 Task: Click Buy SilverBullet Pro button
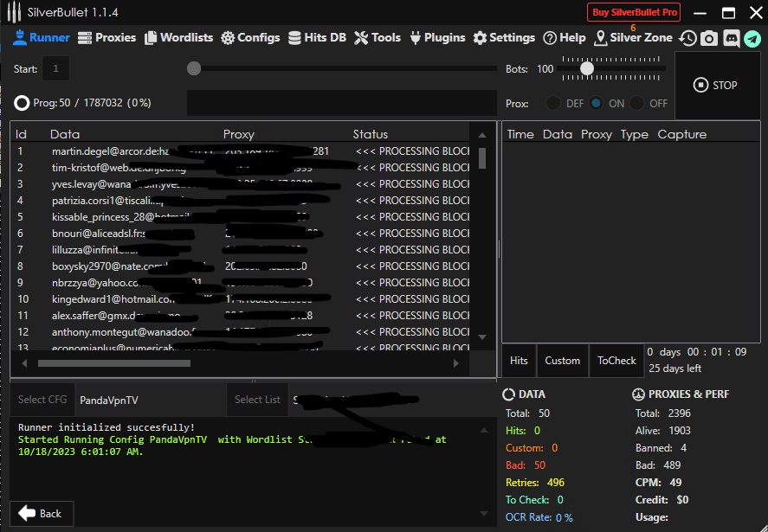point(635,13)
